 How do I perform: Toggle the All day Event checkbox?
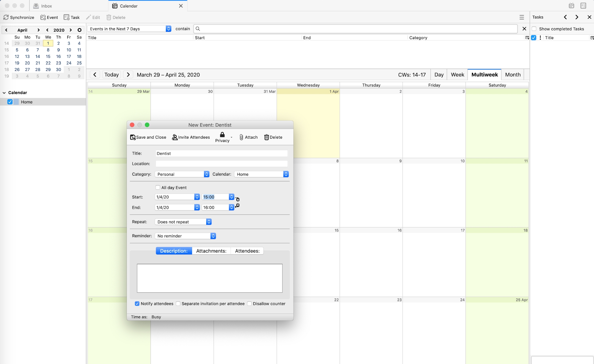pyautogui.click(x=158, y=187)
